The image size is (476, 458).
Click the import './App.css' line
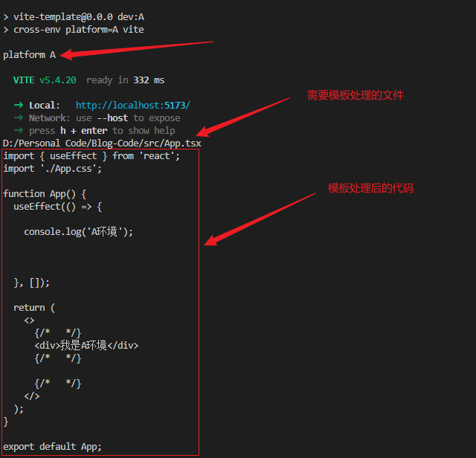(52, 168)
